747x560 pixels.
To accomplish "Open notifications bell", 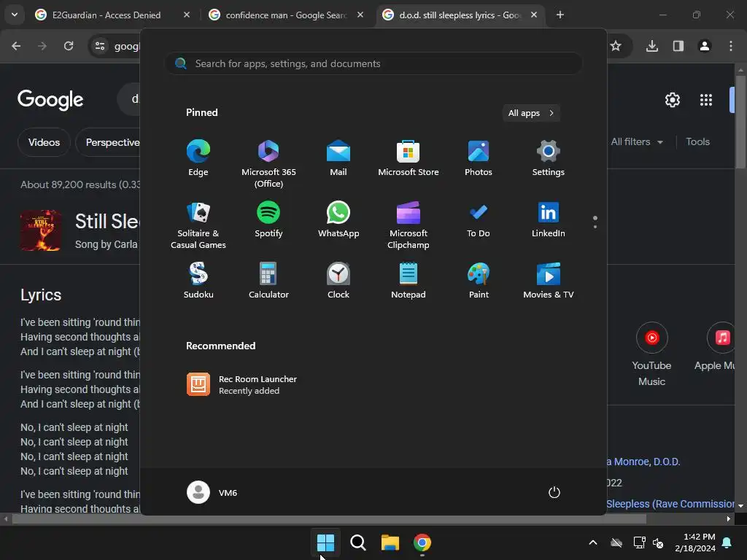I will click(727, 542).
